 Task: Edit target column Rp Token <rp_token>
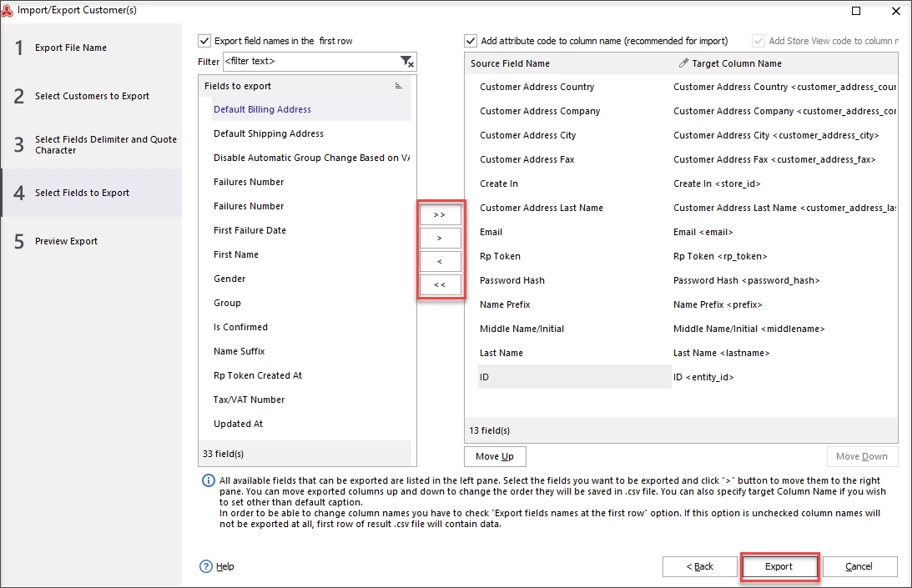pyautogui.click(x=720, y=257)
